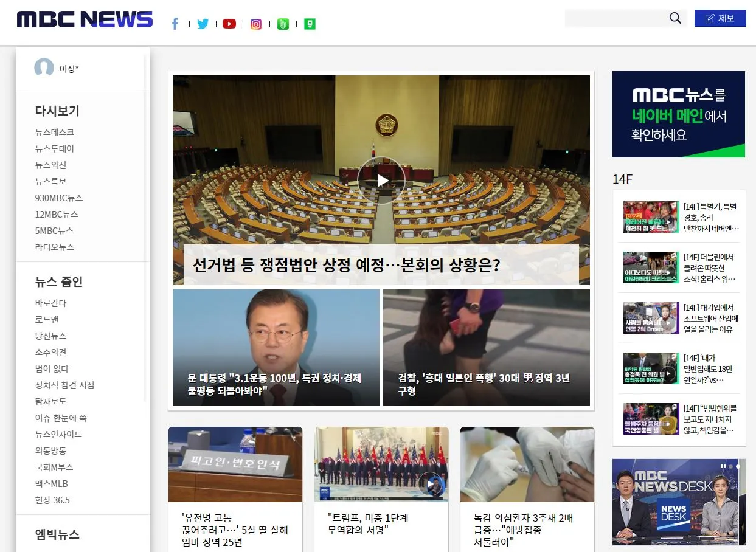This screenshot has height=552, width=756.
Task: Select the Instagram icon in the header
Action: [256, 24]
